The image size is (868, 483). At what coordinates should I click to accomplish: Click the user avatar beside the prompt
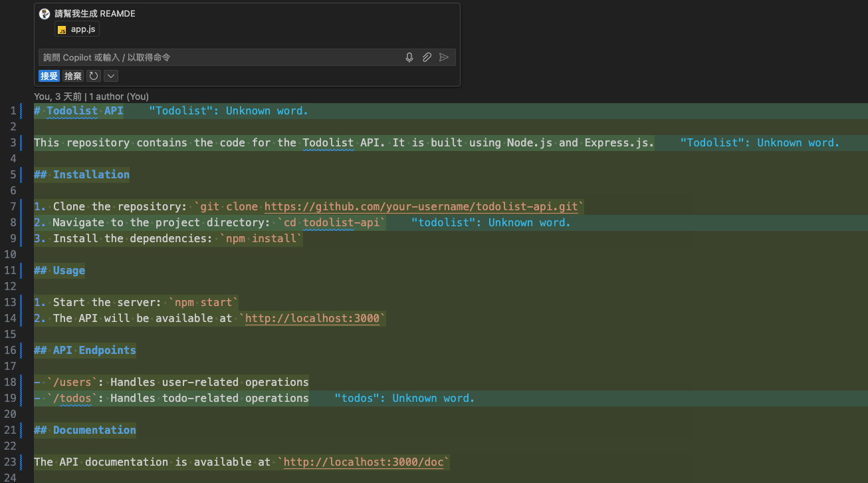45,14
